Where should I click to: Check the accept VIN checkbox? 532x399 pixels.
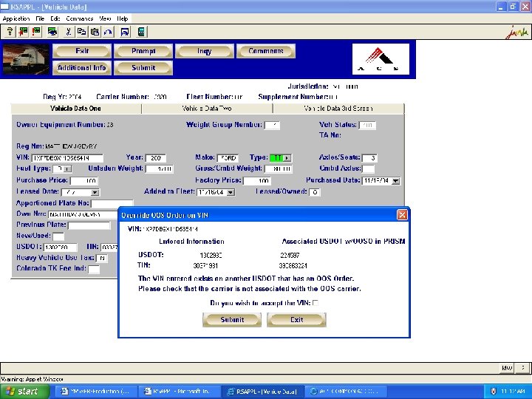coord(316,303)
